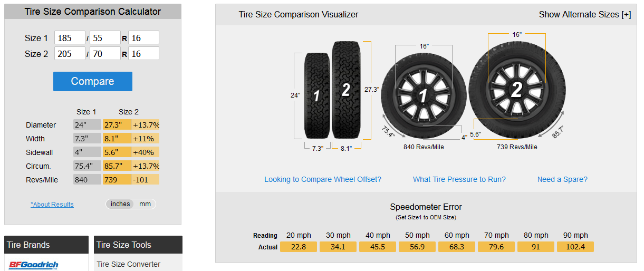Select the Size 2 aspect ratio field
644x271 pixels.
pos(105,53)
